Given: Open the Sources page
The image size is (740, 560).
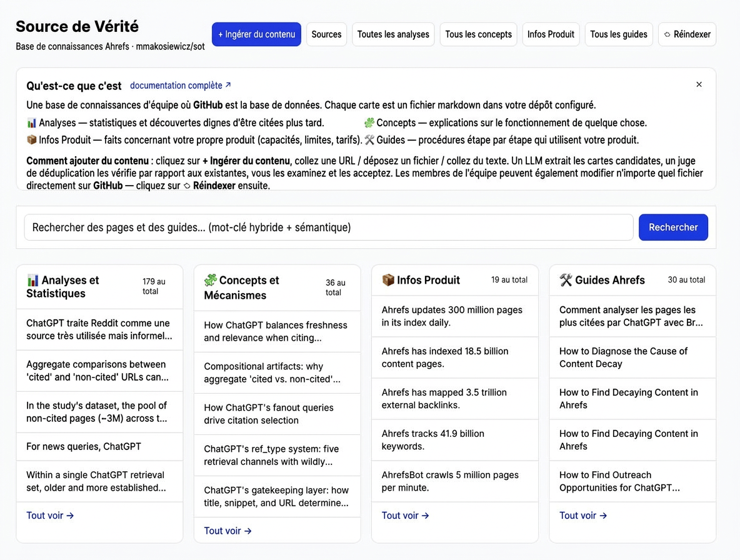Looking at the screenshot, I should tap(326, 34).
